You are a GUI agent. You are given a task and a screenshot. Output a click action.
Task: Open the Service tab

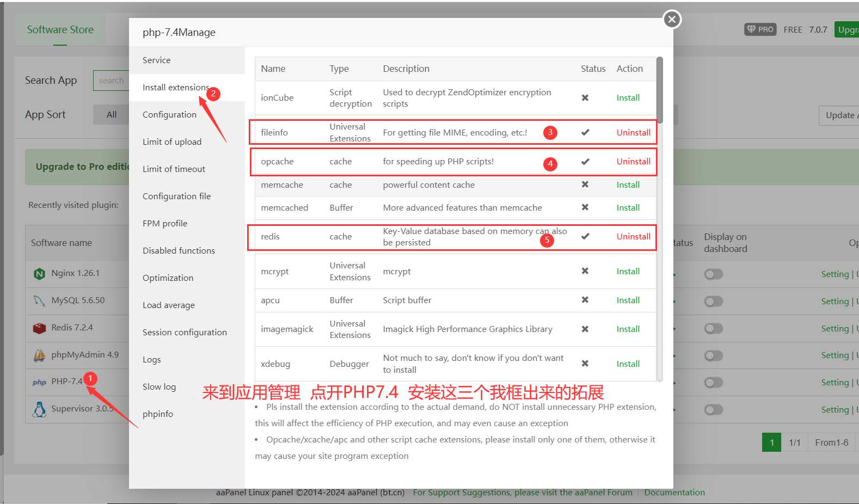pyautogui.click(x=187, y=60)
